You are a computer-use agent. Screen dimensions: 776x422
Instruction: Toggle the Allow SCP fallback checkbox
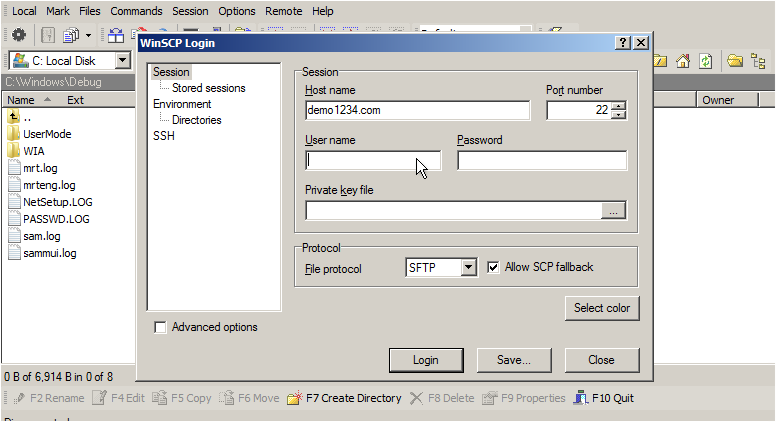(x=493, y=268)
